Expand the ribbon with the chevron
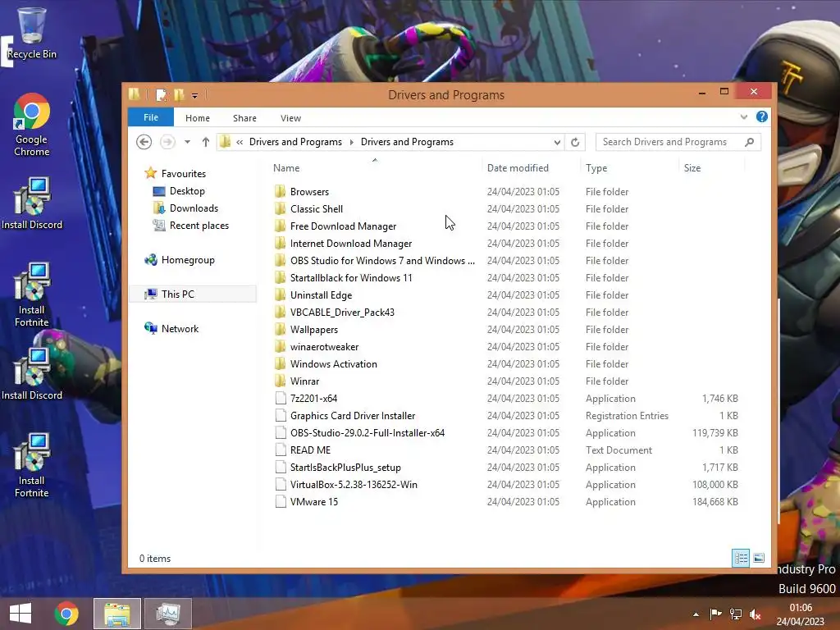The width and height of the screenshot is (840, 630). 743,116
